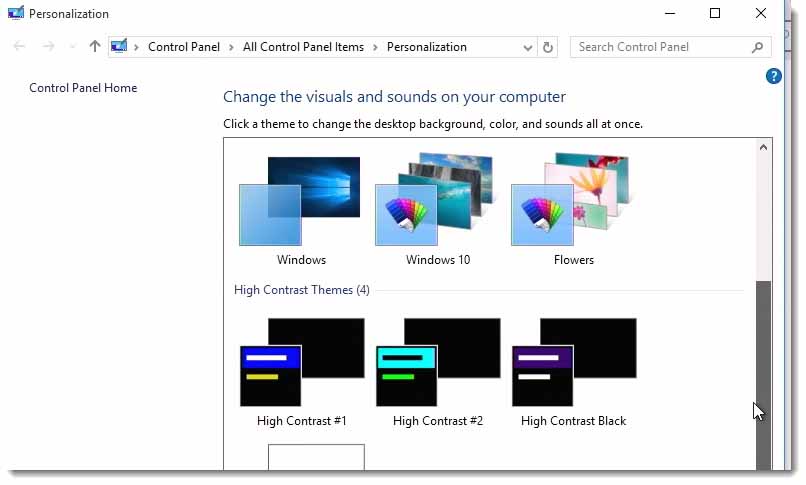Viewport: 806px width, 485px height.
Task: Click the Personalization title bar icon
Action: [16, 13]
